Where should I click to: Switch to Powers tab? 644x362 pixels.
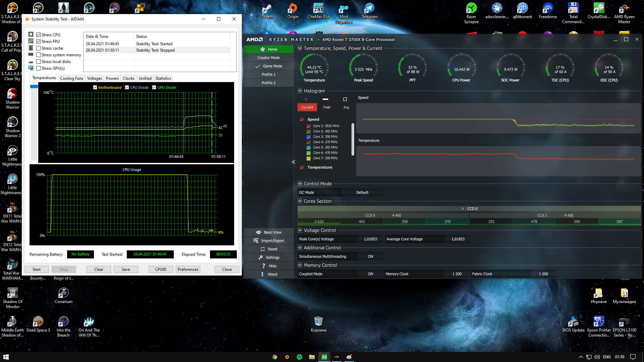click(112, 78)
